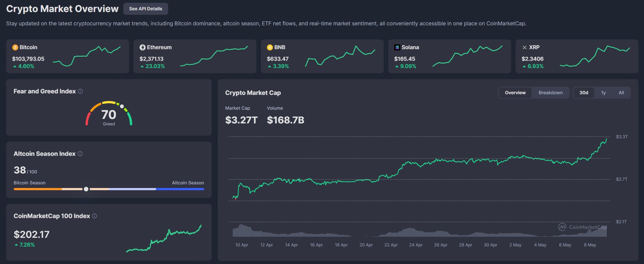644x264 pixels.
Task: Click the Ethereum logo icon
Action: (x=142, y=47)
